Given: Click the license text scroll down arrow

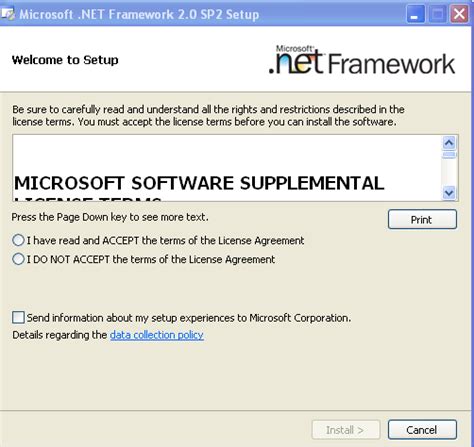Looking at the screenshot, I should 449,193.
